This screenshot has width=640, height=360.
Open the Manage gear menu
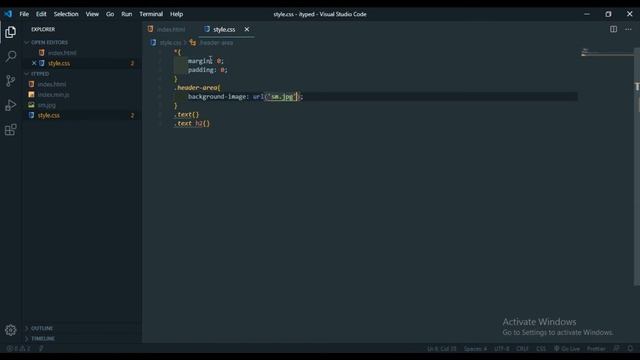(x=11, y=330)
